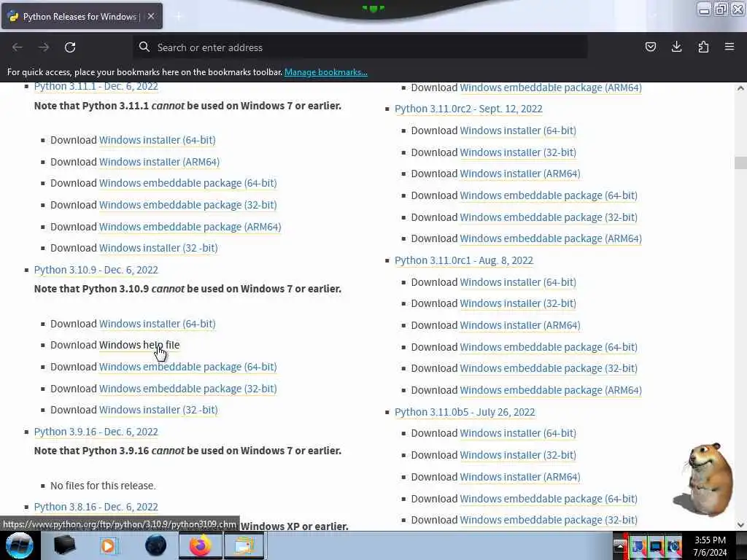
Task: Download 3.11.0rc2 Windows installer (ARM64)
Action: click(519, 174)
